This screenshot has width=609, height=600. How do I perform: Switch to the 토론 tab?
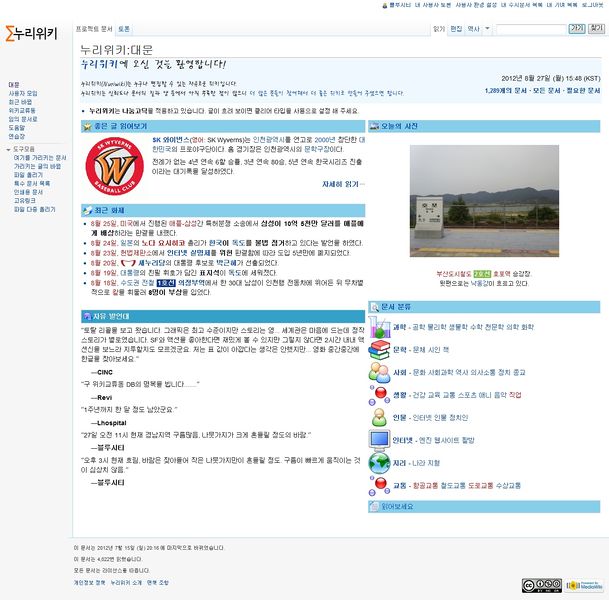[124, 29]
